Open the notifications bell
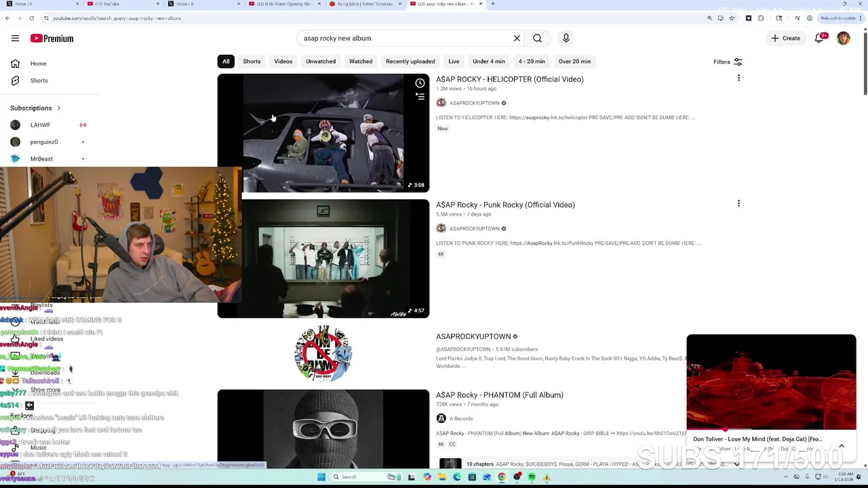The height and width of the screenshot is (488, 868). (819, 39)
